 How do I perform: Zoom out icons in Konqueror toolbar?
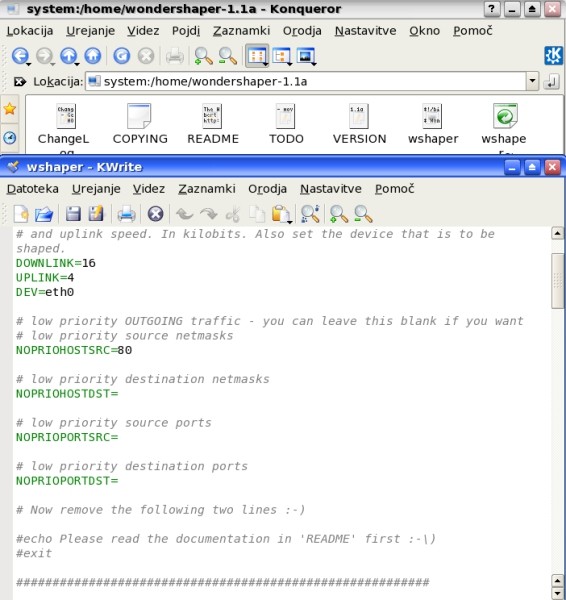pyautogui.click(x=228, y=56)
